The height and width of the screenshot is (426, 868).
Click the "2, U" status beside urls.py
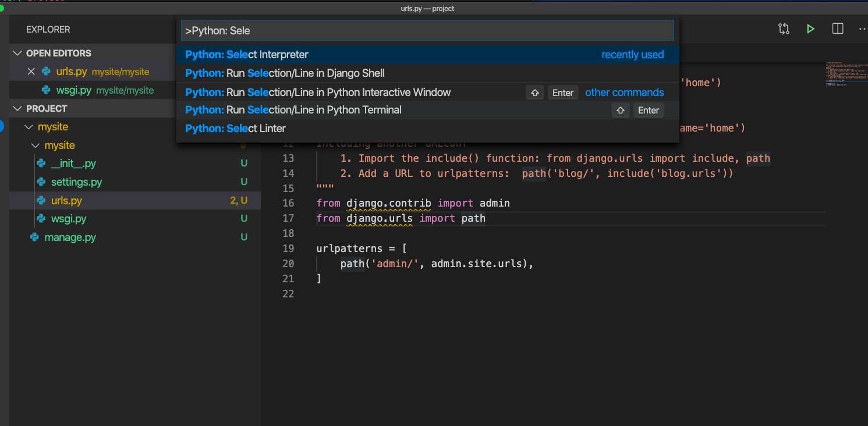239,201
